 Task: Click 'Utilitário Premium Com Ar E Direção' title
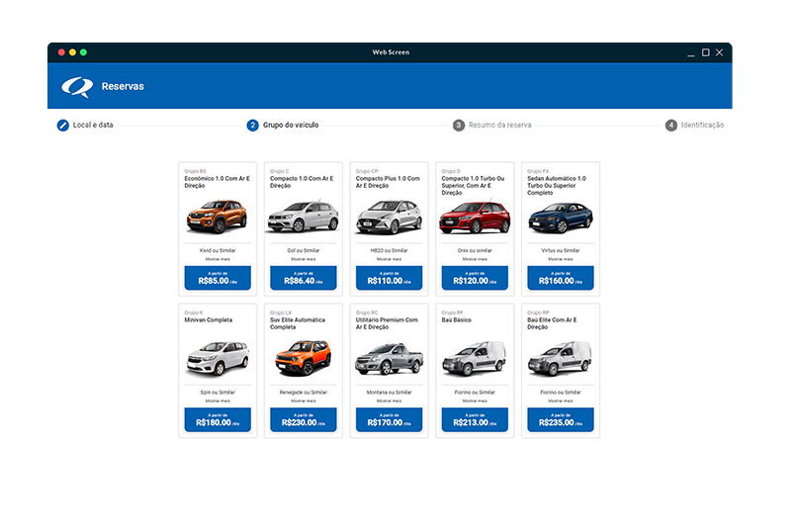pyautogui.click(x=387, y=323)
